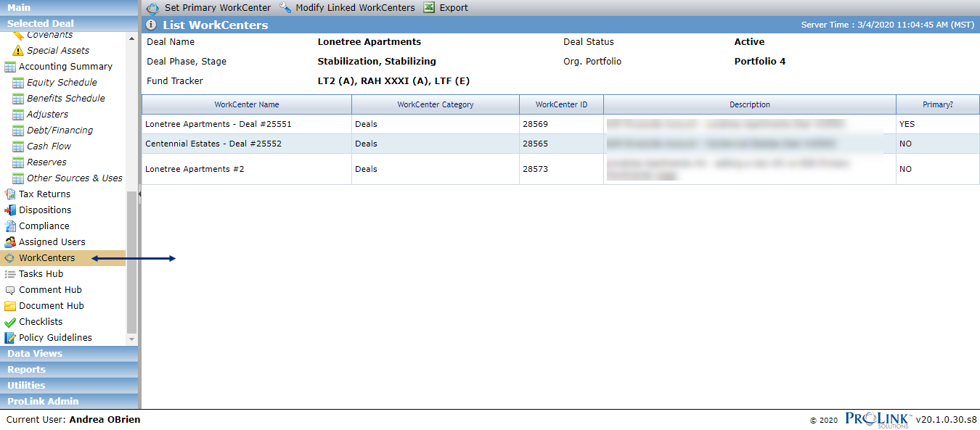Click the Dispositions icon

click(x=10, y=210)
